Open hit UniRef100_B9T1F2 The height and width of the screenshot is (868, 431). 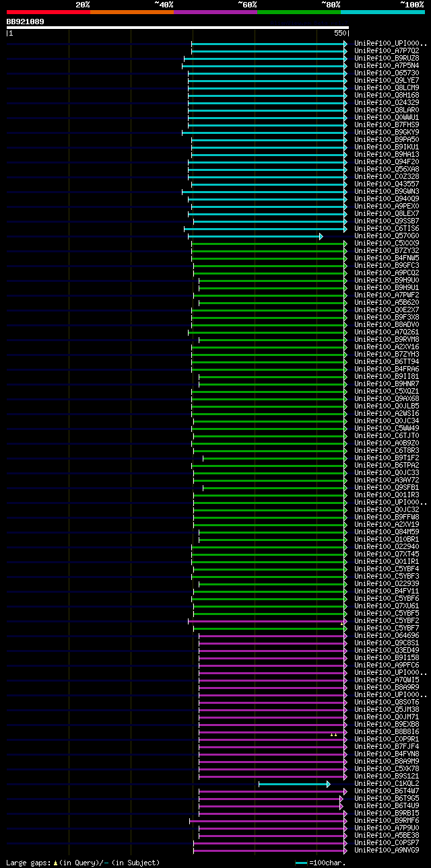(x=387, y=458)
